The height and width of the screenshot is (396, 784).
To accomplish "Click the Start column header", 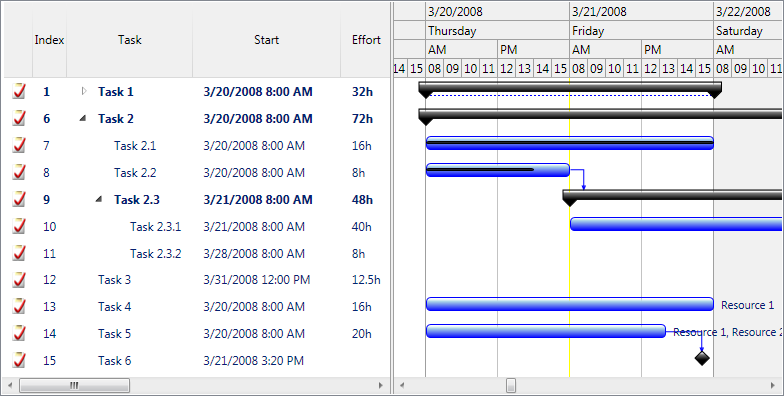I will coord(266,40).
